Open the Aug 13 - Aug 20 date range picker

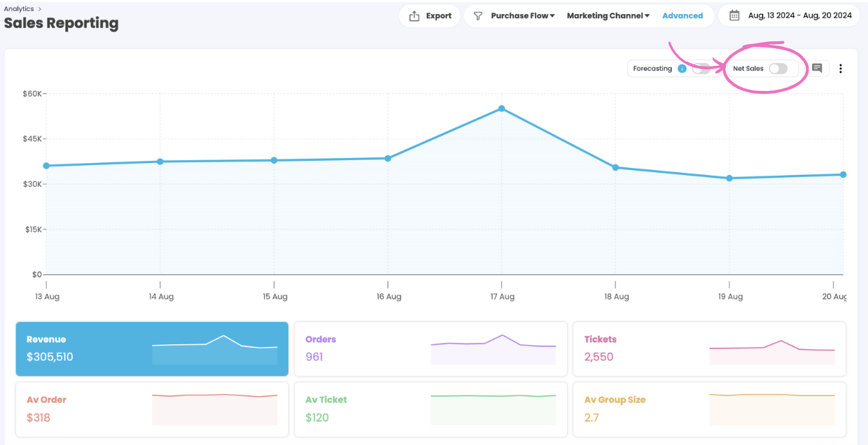tap(799, 15)
